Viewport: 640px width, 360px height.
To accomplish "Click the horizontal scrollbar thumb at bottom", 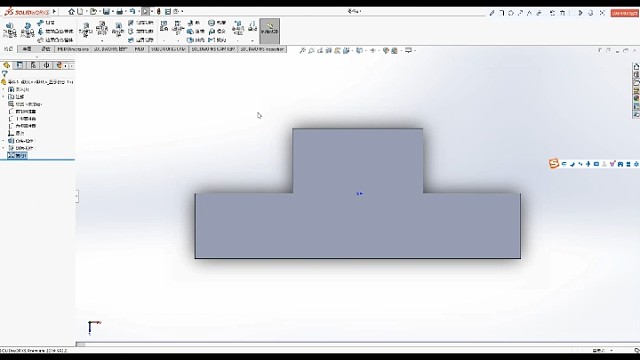I will (x=80, y=344).
